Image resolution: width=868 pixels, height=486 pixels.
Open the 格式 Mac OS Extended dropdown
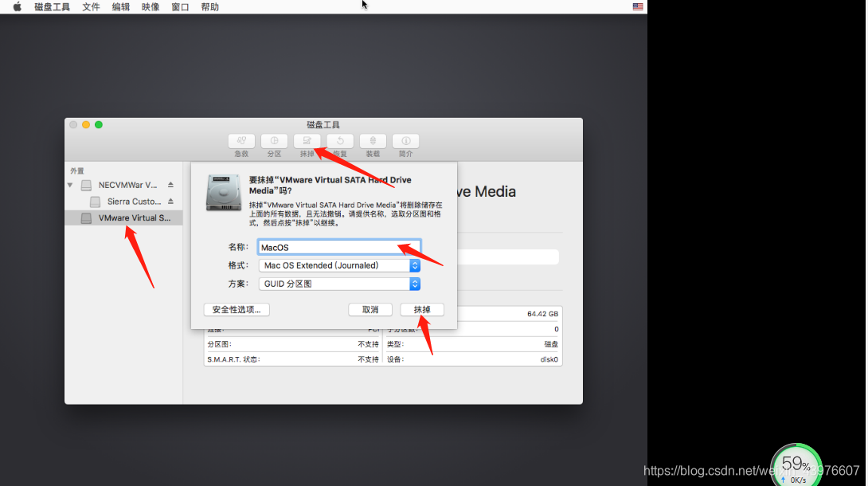pyautogui.click(x=338, y=265)
